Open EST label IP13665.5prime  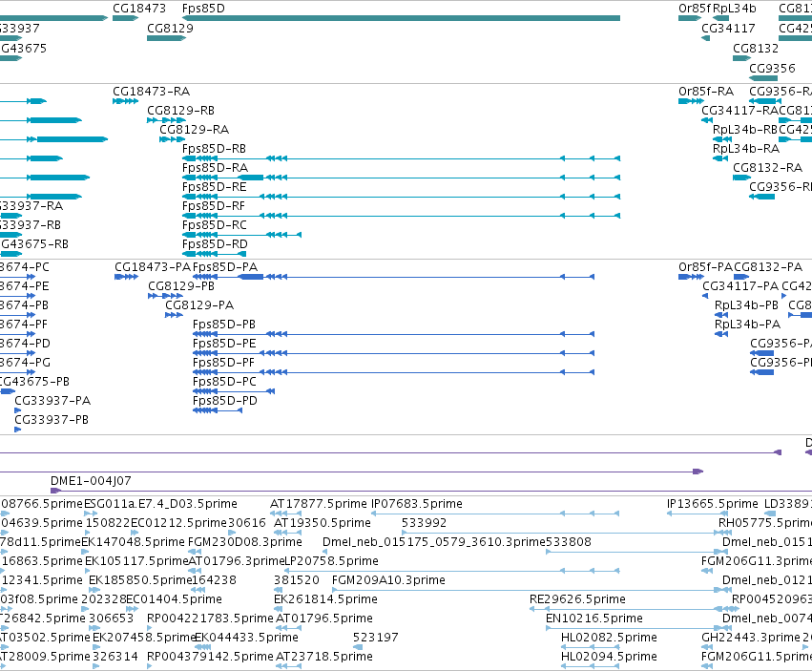pos(713,504)
